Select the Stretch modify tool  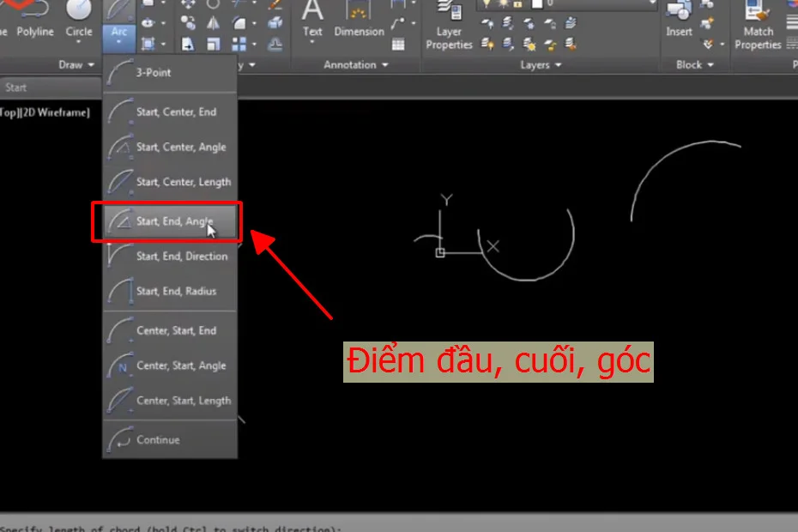(x=188, y=45)
